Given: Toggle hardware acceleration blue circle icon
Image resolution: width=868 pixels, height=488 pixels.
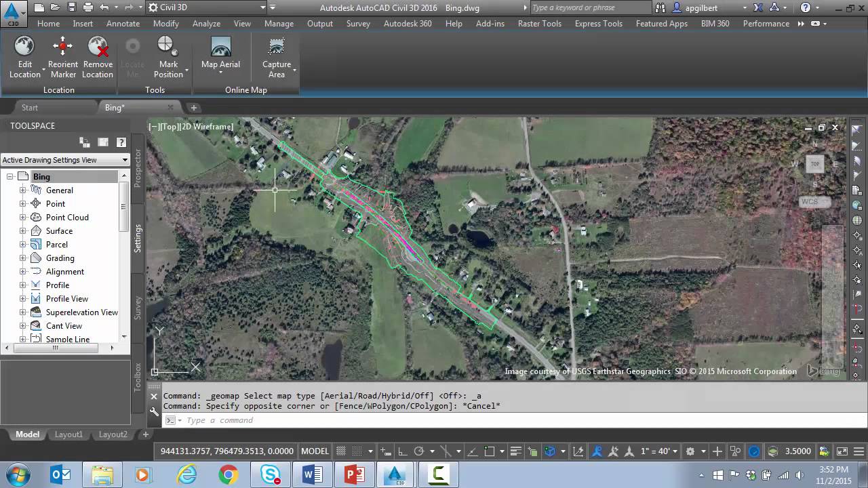Looking at the screenshot, I should pyautogui.click(x=753, y=451).
